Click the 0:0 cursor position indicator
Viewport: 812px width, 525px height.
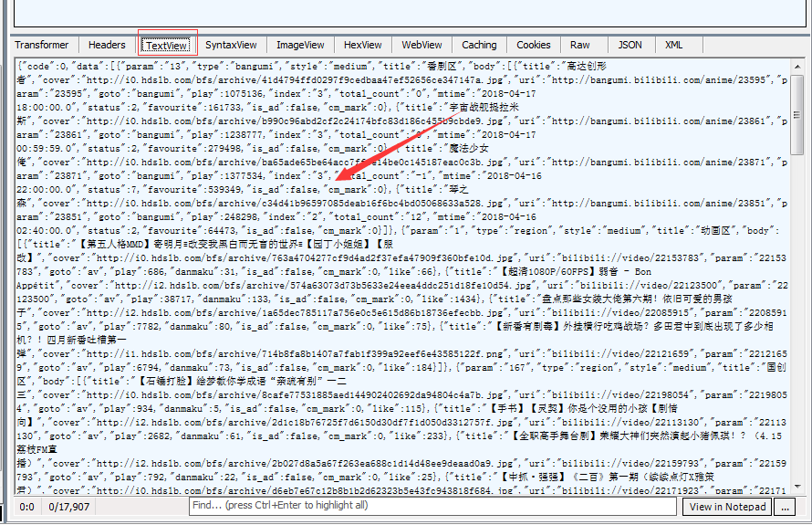coord(27,507)
